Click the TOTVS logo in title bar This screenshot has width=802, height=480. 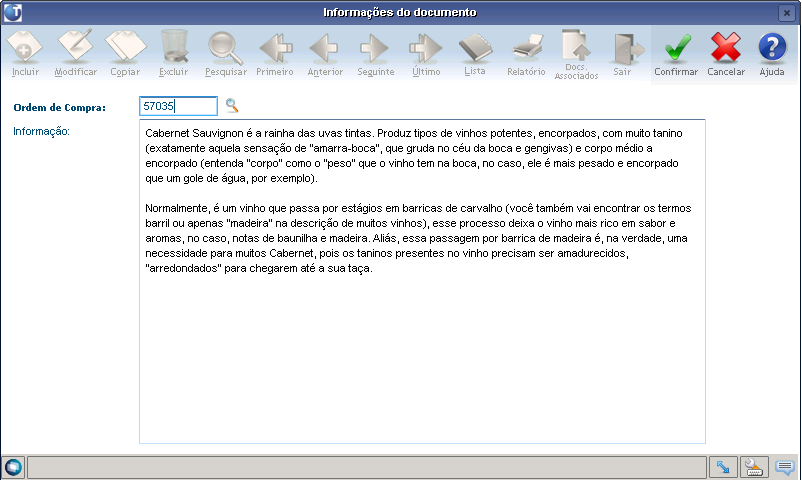pyautogui.click(x=13, y=12)
